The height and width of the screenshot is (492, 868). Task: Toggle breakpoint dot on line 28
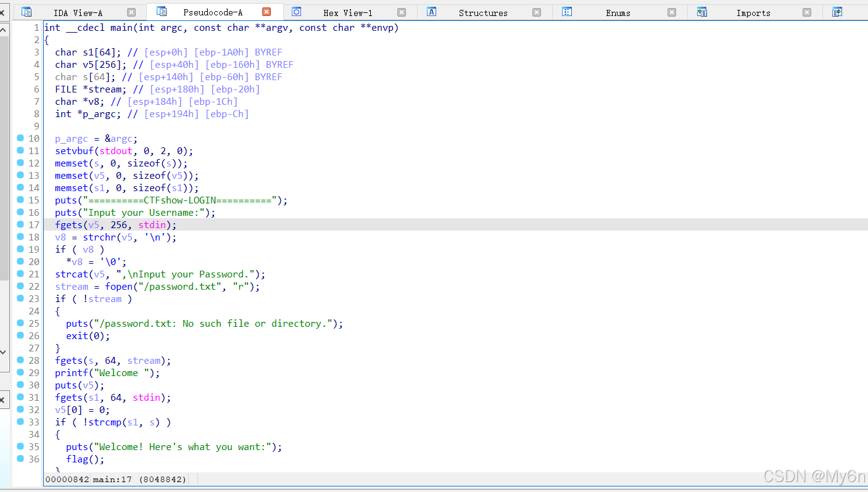[20, 360]
